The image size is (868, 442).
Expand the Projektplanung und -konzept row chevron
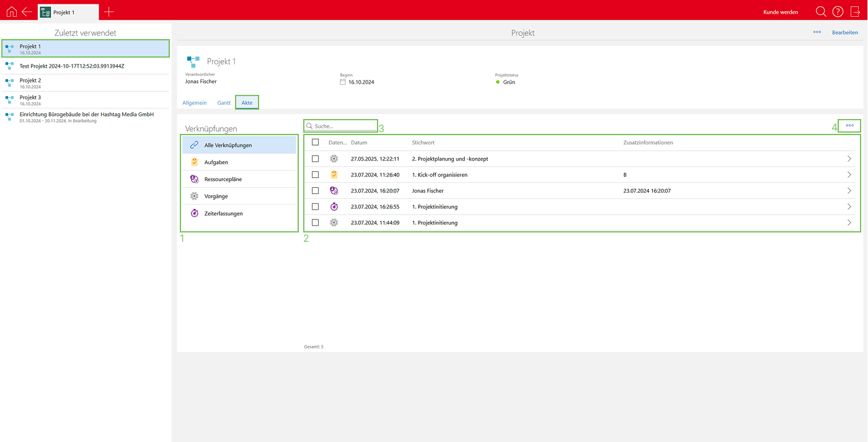849,159
